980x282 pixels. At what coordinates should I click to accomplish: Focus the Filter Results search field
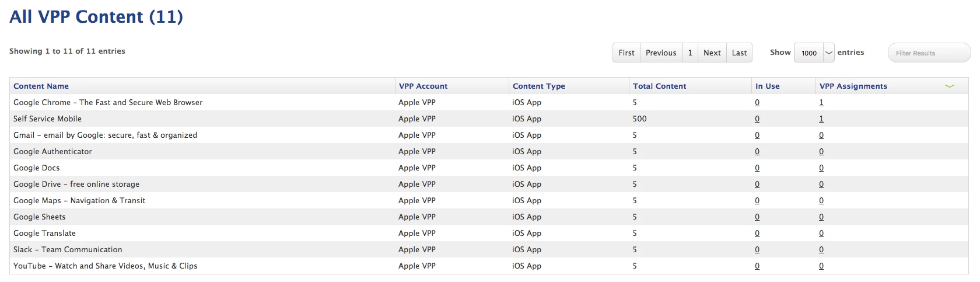(929, 53)
